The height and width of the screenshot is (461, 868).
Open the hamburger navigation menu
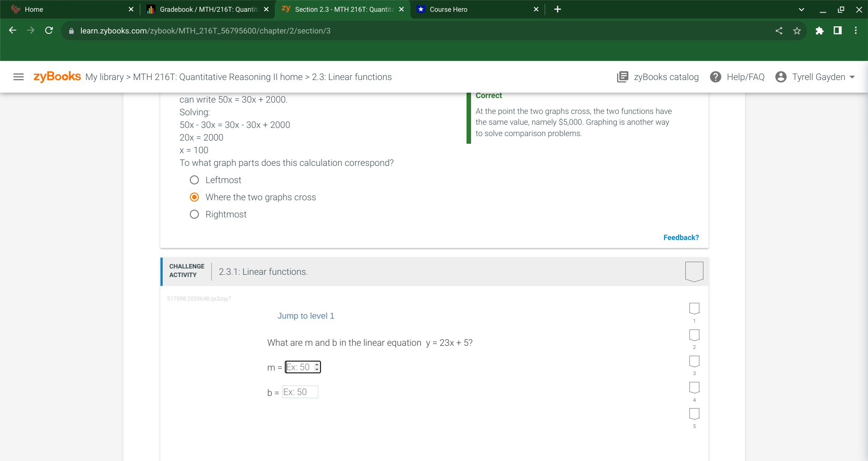coord(18,76)
